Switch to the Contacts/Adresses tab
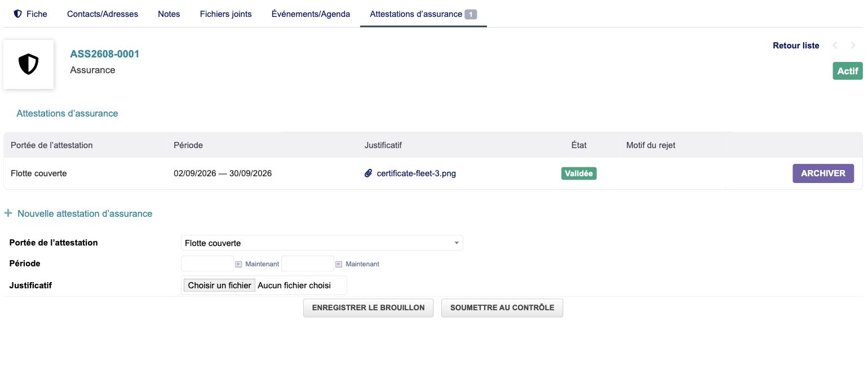The height and width of the screenshot is (366, 868). click(x=103, y=14)
